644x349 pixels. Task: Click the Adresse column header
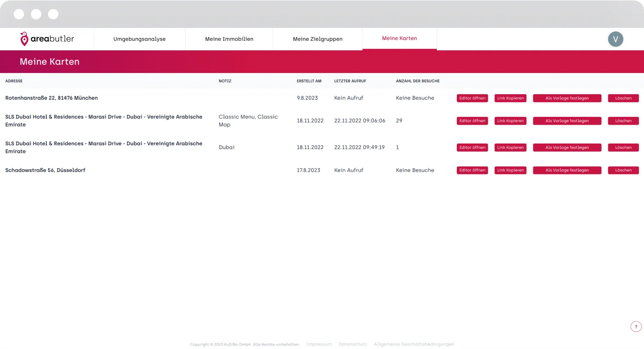coord(14,81)
